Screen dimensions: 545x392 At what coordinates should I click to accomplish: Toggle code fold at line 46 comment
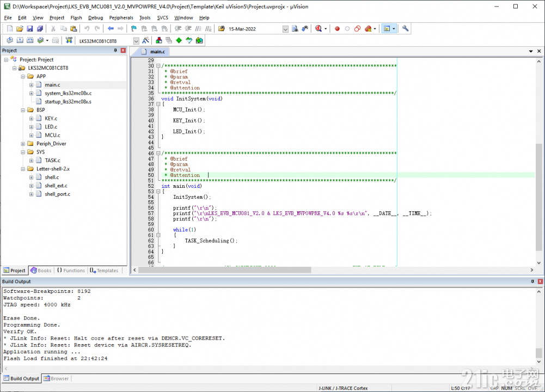158,153
